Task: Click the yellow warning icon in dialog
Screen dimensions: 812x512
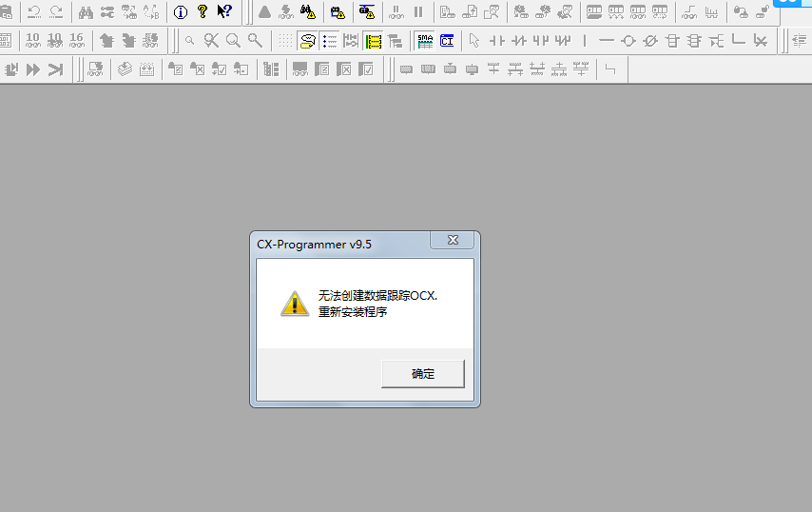Action: pos(295,304)
